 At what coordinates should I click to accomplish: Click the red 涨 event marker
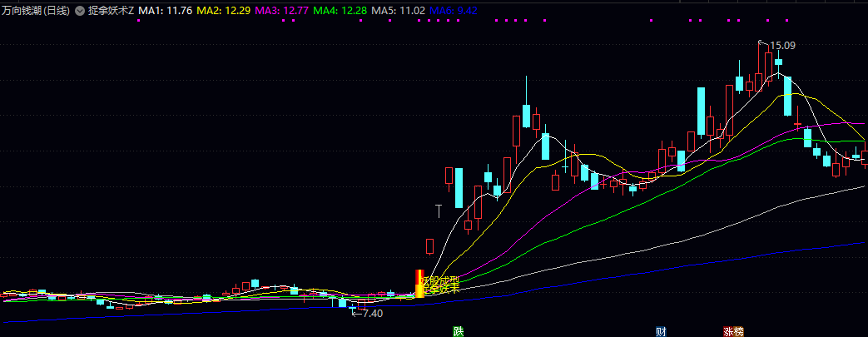tap(728, 331)
